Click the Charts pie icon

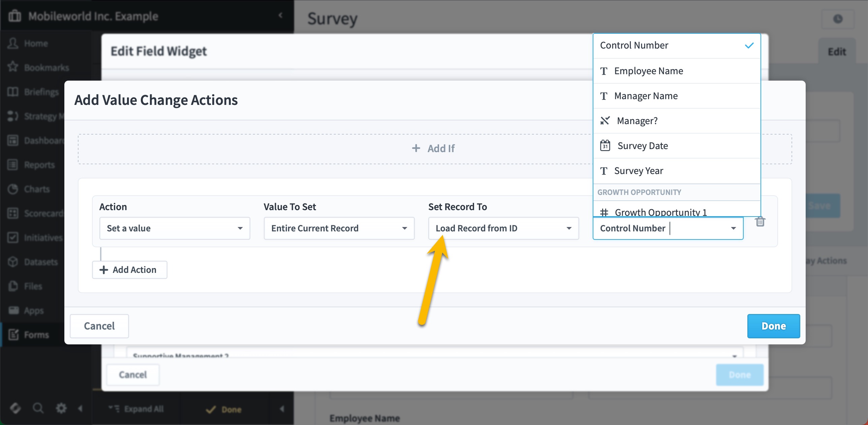coord(13,189)
